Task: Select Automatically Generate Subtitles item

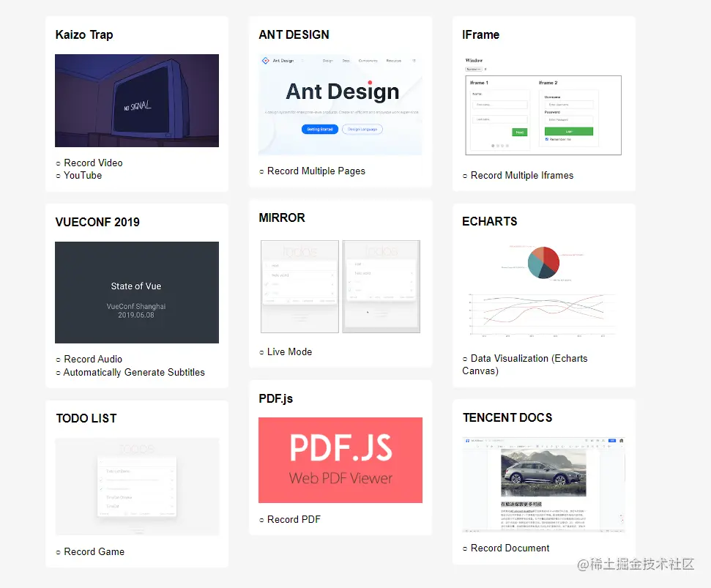Action: pos(134,372)
